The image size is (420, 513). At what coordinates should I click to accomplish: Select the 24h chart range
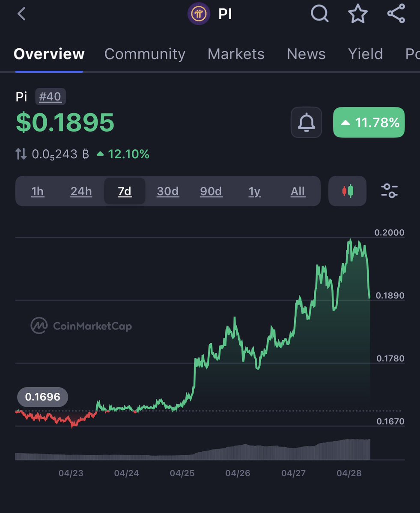(81, 191)
